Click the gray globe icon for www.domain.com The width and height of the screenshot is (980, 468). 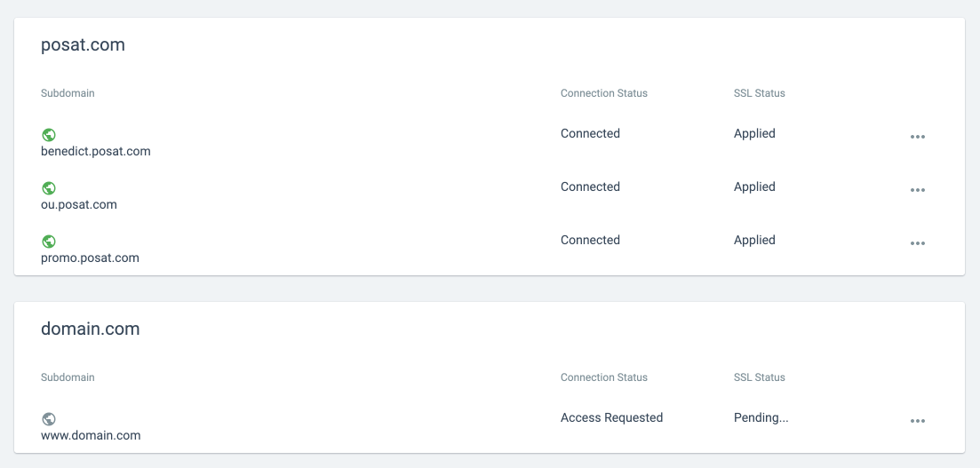coord(49,419)
